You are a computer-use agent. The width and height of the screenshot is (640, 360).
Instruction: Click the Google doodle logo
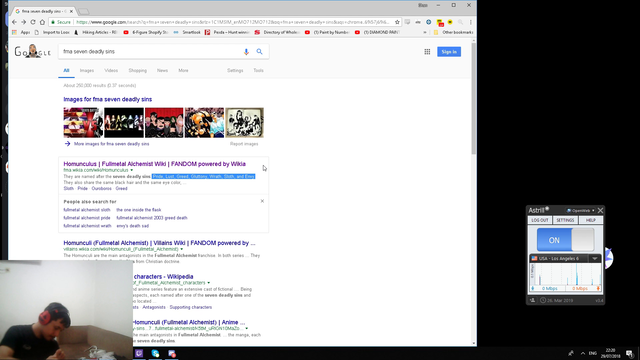tap(33, 51)
